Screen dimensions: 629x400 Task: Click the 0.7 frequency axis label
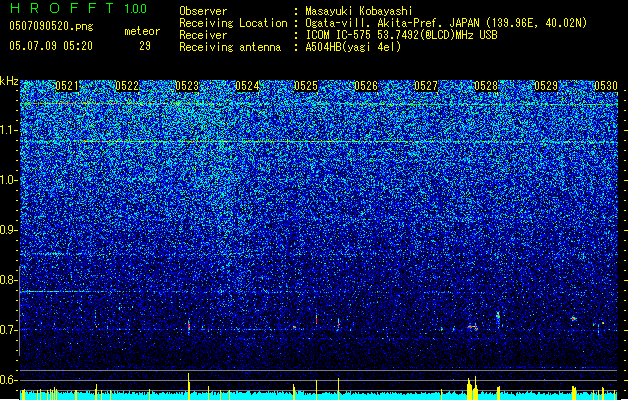pos(8,330)
